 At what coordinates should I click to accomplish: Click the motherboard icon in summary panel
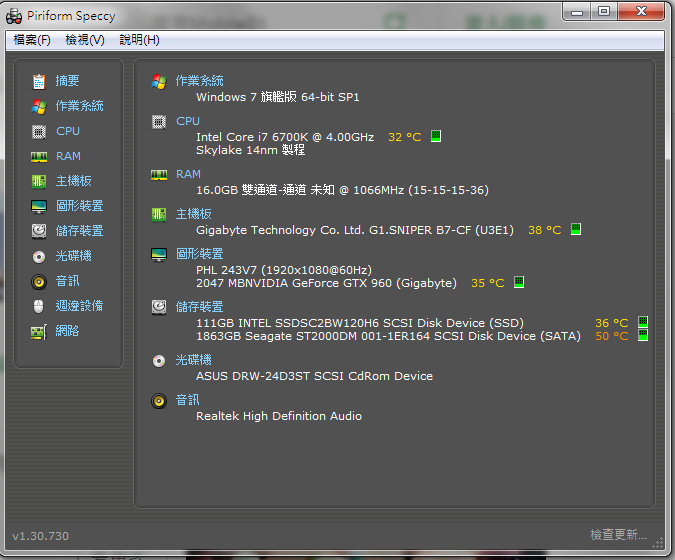159,214
